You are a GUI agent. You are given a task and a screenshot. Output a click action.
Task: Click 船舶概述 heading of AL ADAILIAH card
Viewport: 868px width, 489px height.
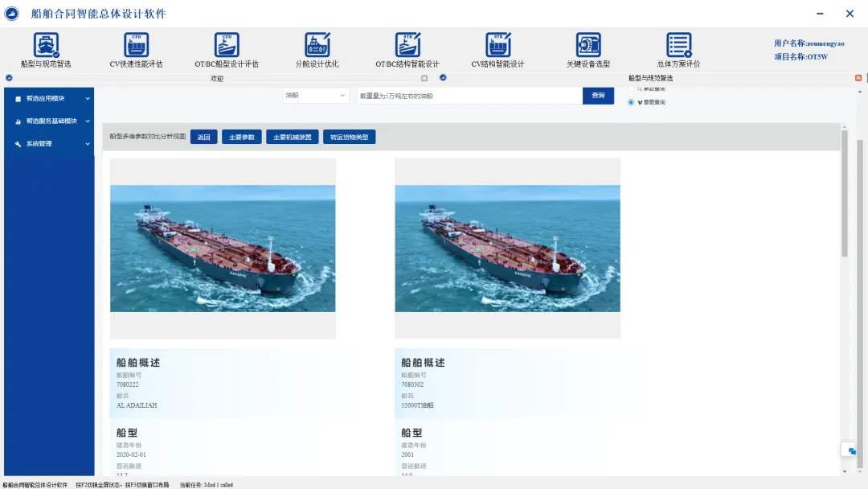coord(138,363)
